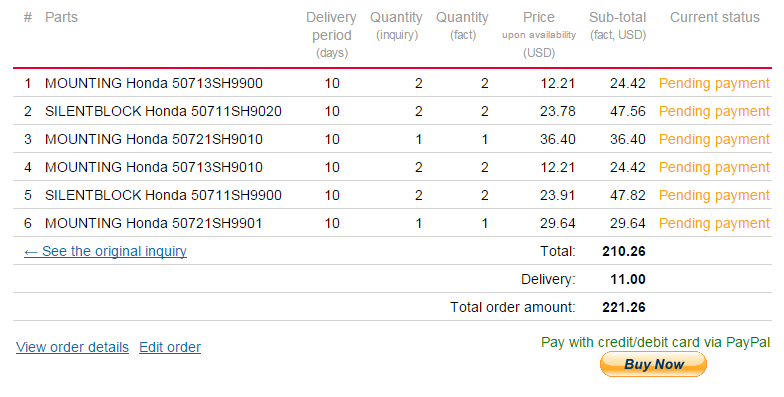This screenshot has height=397, width=784.
Task: Select the MOUNTING Honda 50713SH9010 part name
Action: (x=154, y=167)
